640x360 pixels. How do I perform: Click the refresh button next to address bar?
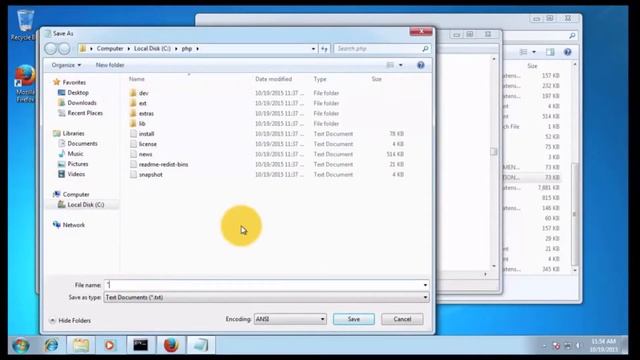coord(324,49)
